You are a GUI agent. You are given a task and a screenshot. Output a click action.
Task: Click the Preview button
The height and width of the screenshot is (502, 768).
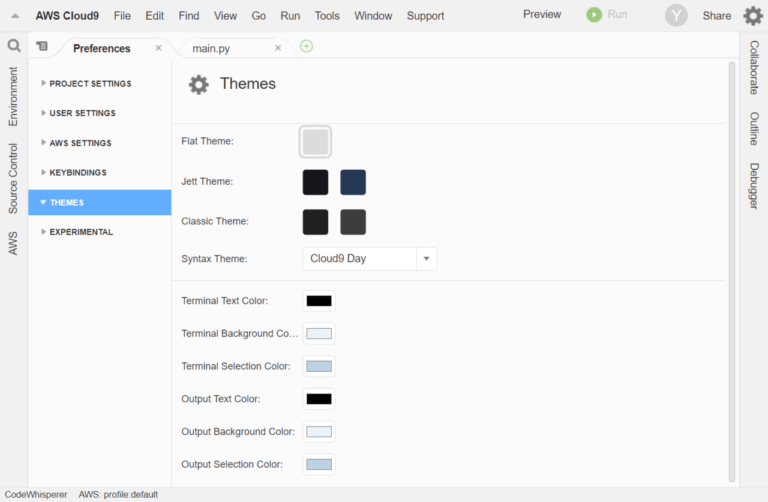[542, 15]
